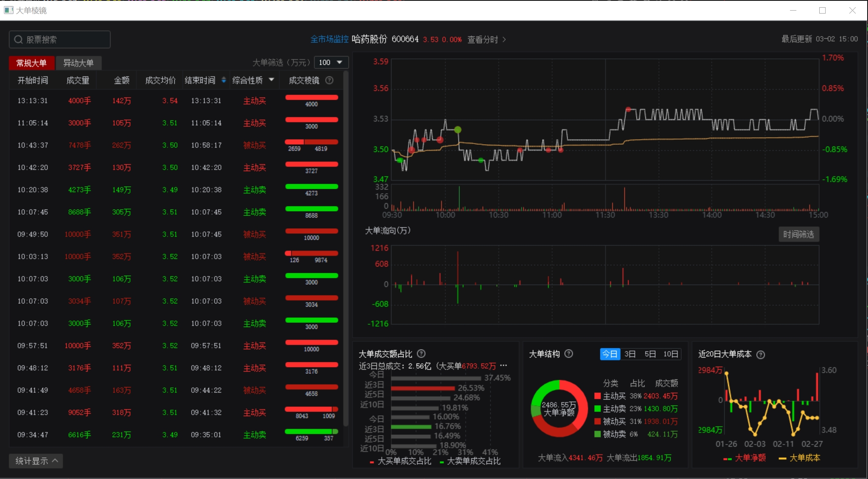Click help icon beside 大单成交额占比

421,354
